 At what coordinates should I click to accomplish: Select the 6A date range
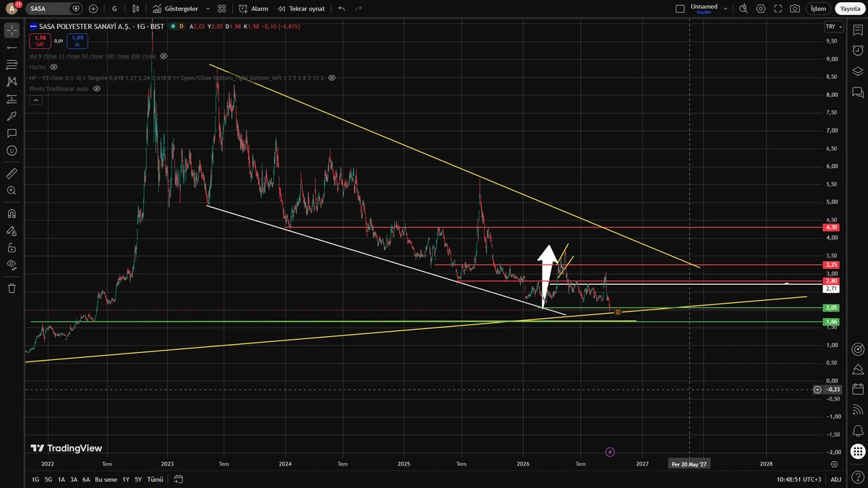tap(86, 479)
